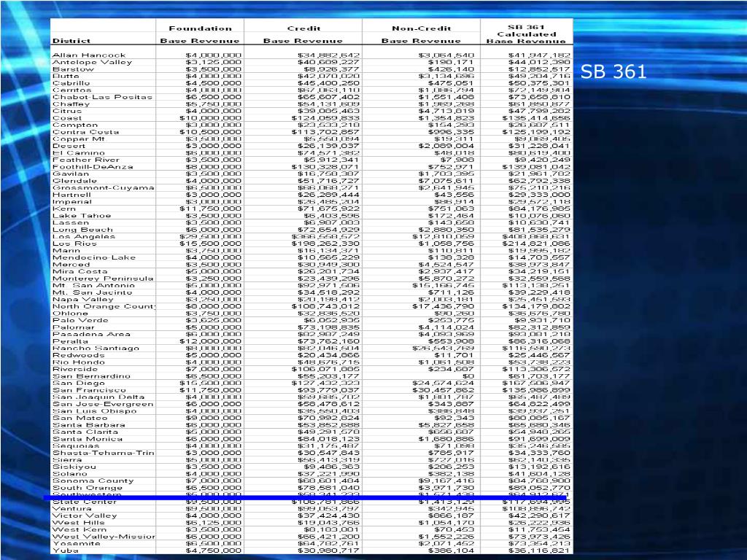The image size is (747, 560).
Task: Select the Yuba district row label
Action: pos(65,551)
